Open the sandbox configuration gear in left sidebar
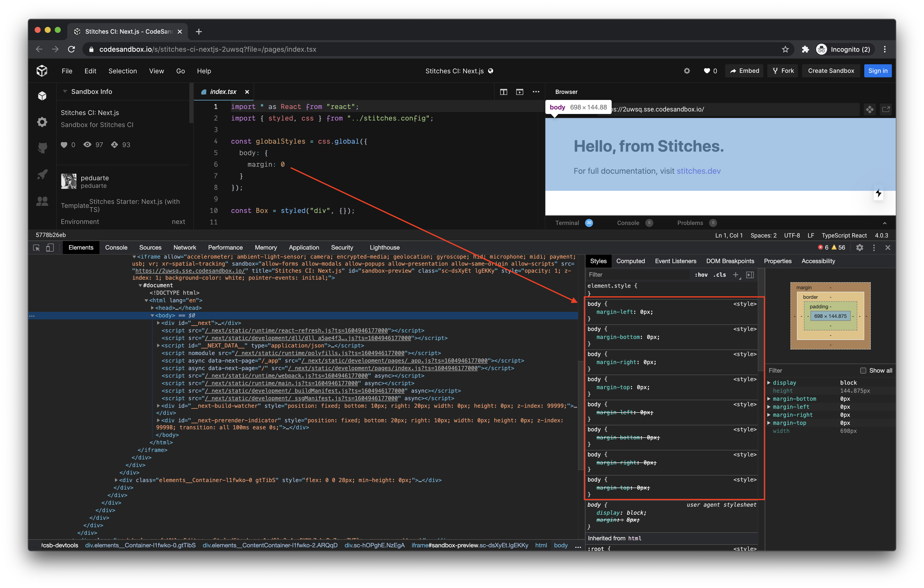Image resolution: width=924 pixels, height=588 pixels. point(42,122)
